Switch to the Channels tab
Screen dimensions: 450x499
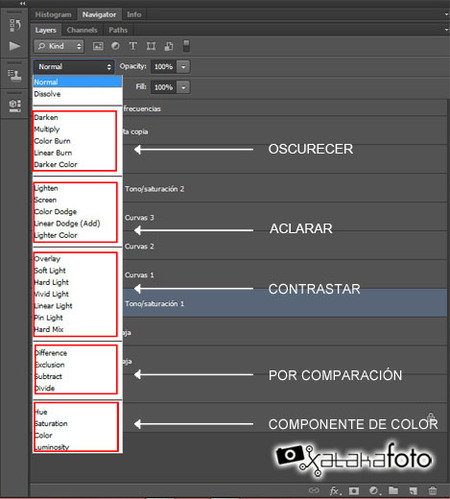point(82,30)
